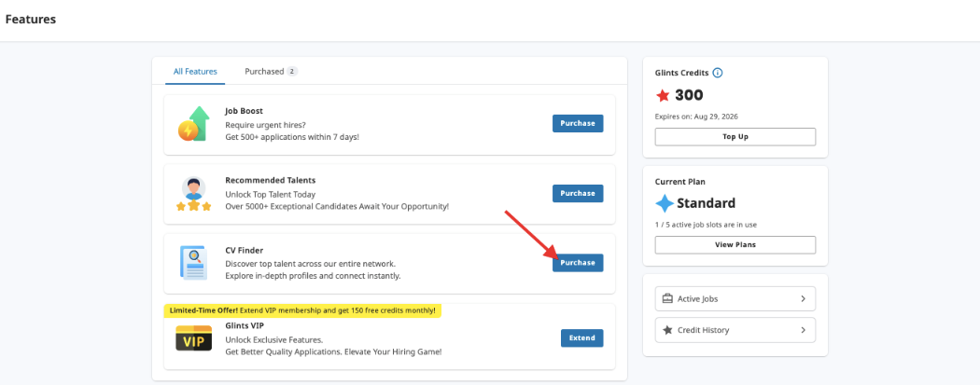Select the CV Finder title text
This screenshot has height=385, width=980.
(244, 250)
